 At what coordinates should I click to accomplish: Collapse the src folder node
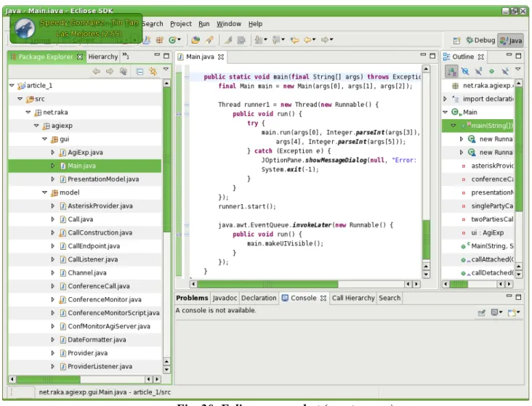click(20, 99)
